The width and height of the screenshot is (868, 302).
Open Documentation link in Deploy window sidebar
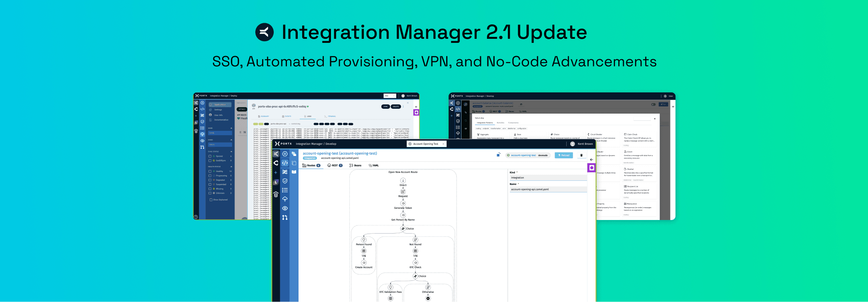[221, 120]
